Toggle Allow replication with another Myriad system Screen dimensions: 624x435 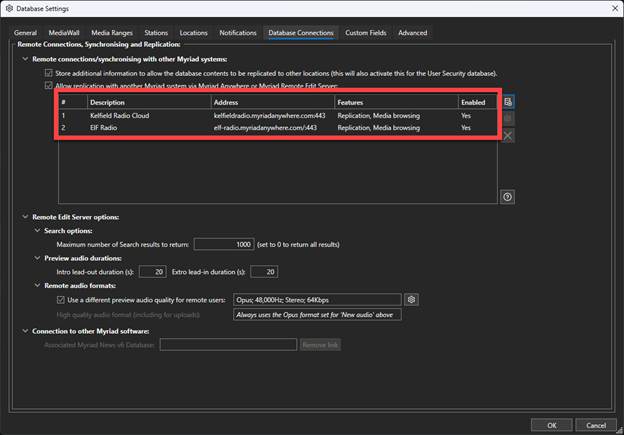point(49,85)
